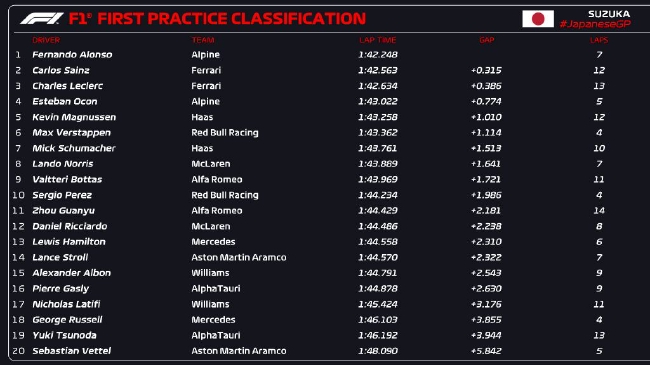The height and width of the screenshot is (365, 650).
Task: Click the Japanese flag icon
Action: pyautogui.click(x=538, y=19)
